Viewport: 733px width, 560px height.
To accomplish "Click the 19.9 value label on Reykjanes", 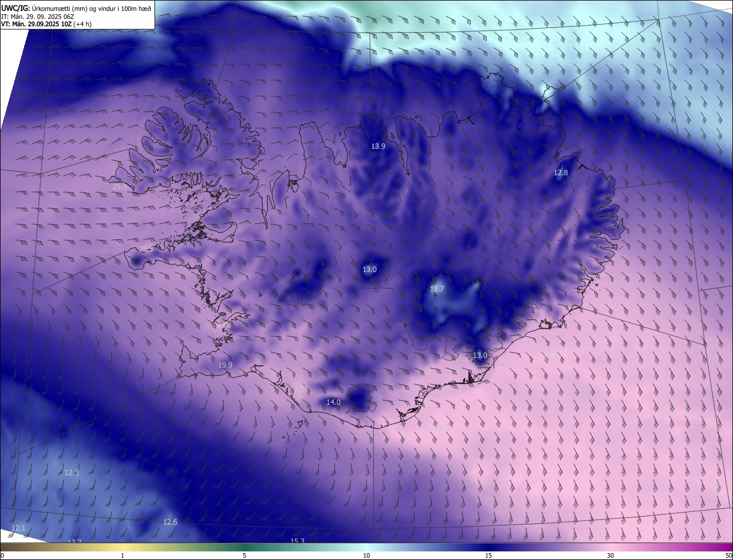I will click(226, 365).
